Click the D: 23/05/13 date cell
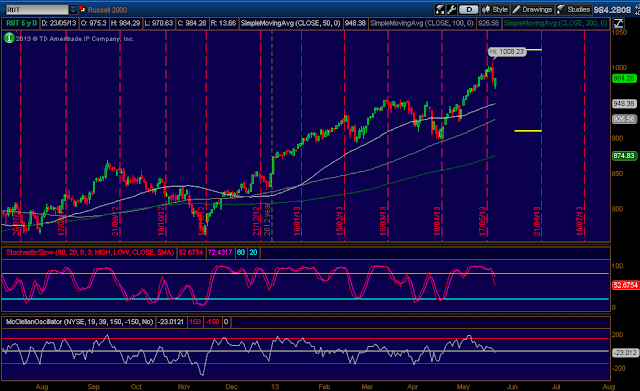The width and height of the screenshot is (640, 391). tap(59, 23)
